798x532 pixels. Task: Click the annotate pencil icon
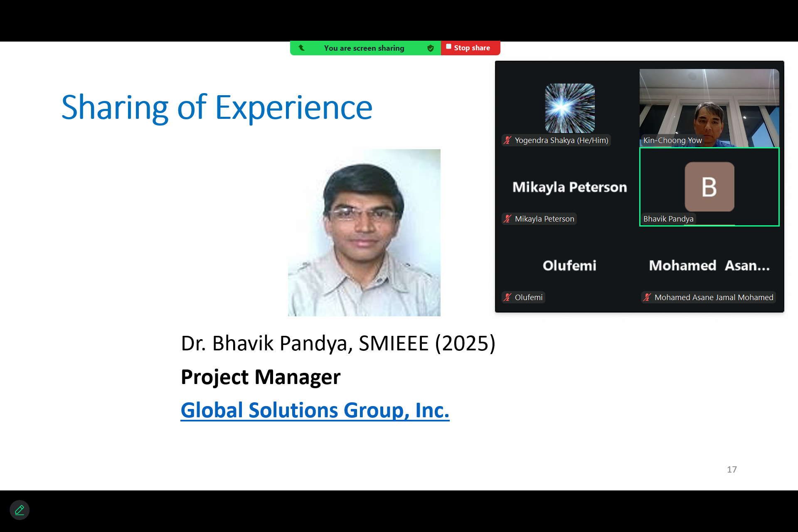pyautogui.click(x=20, y=510)
